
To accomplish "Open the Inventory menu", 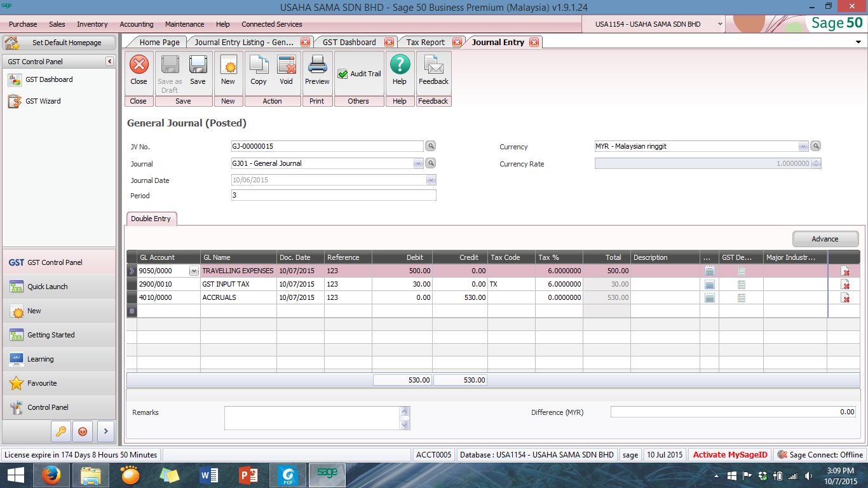I will pos(92,24).
